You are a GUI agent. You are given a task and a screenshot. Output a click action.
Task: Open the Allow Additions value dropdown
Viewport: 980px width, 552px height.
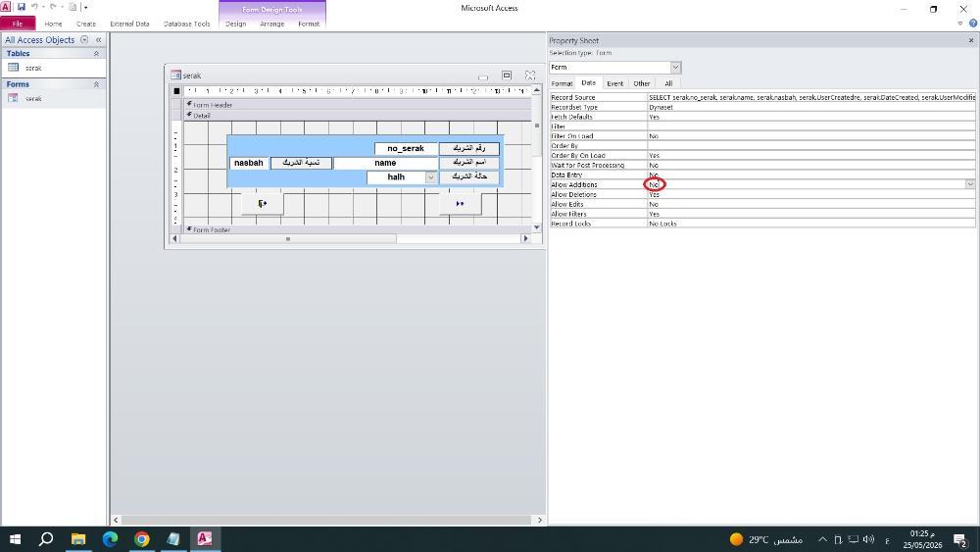coord(970,184)
